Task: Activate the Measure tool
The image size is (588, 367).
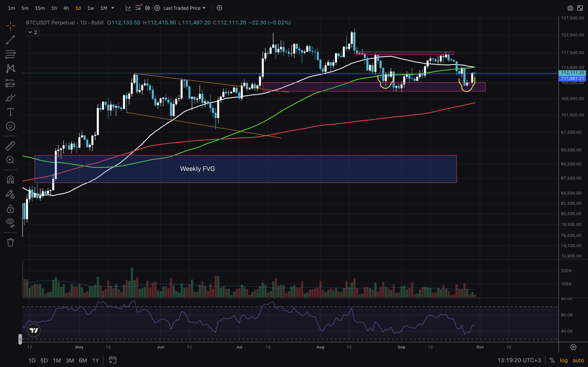Action: click(x=10, y=145)
